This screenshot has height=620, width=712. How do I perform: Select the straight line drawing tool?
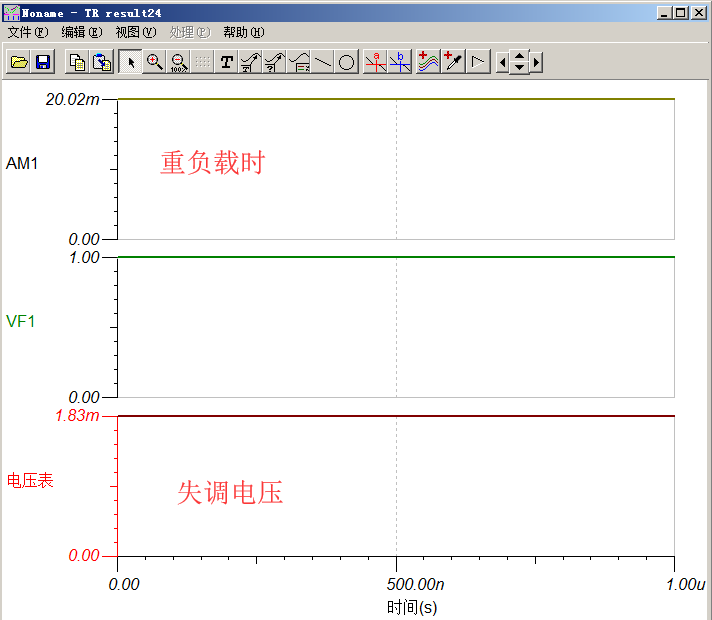(x=323, y=62)
